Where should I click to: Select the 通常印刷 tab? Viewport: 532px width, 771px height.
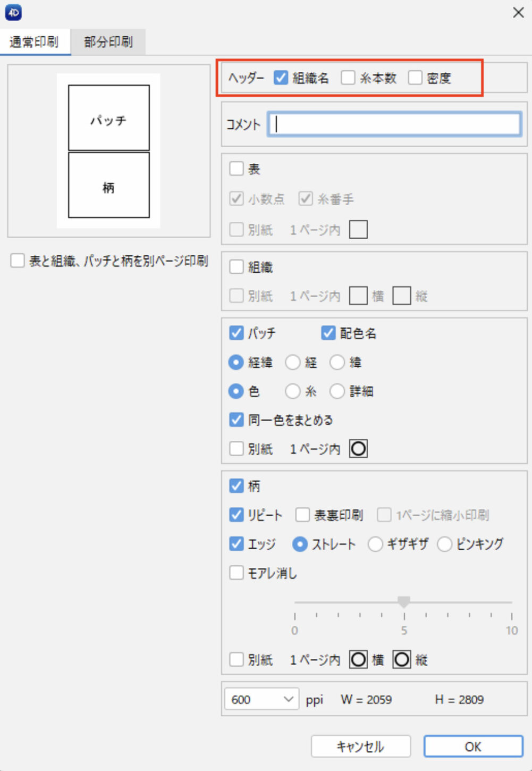35,42
